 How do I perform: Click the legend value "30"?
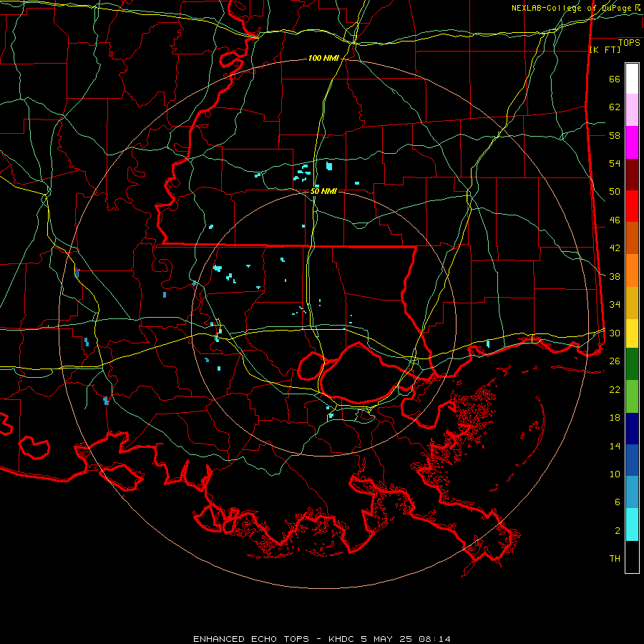(x=615, y=333)
